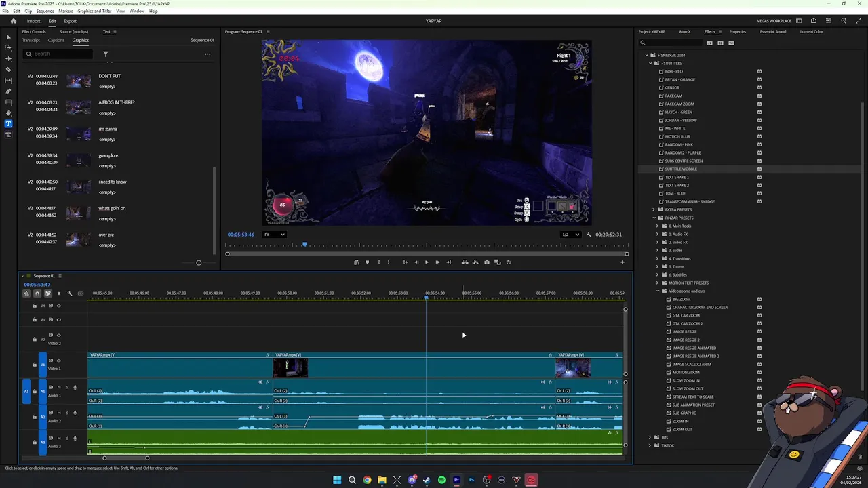Lock the Audio 3 track
This screenshot has height=488, width=868.
point(35,443)
